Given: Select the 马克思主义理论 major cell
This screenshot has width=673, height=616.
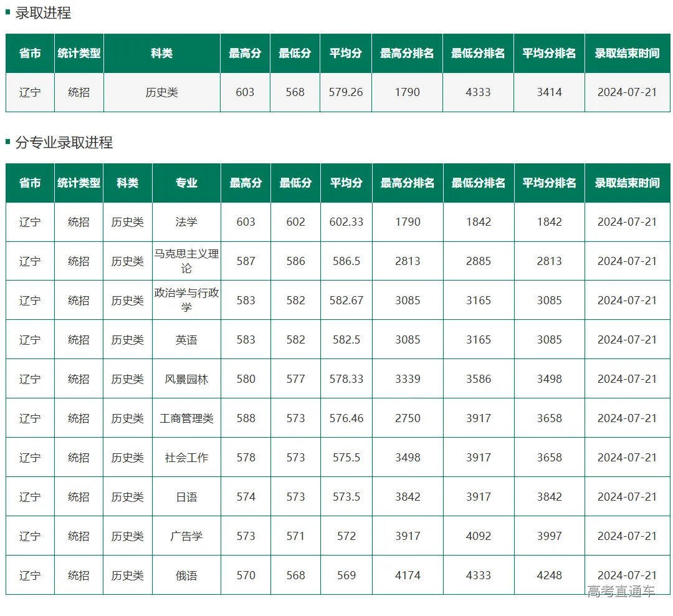Looking at the screenshot, I should pyautogui.click(x=186, y=261).
